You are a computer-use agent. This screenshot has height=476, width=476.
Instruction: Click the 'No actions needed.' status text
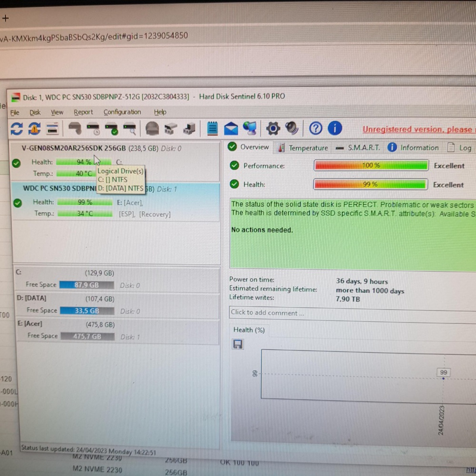(262, 230)
